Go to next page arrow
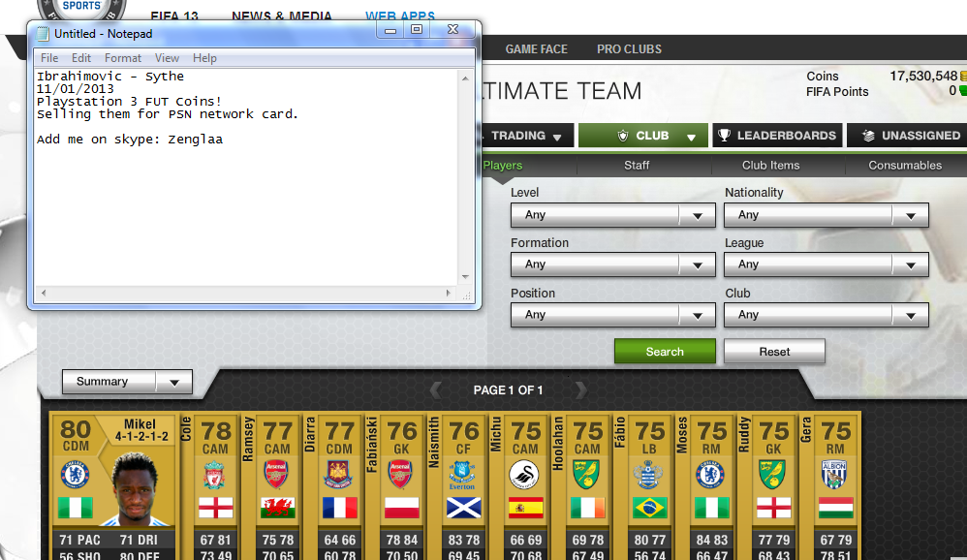Screen dimensions: 967x560 click(x=580, y=389)
